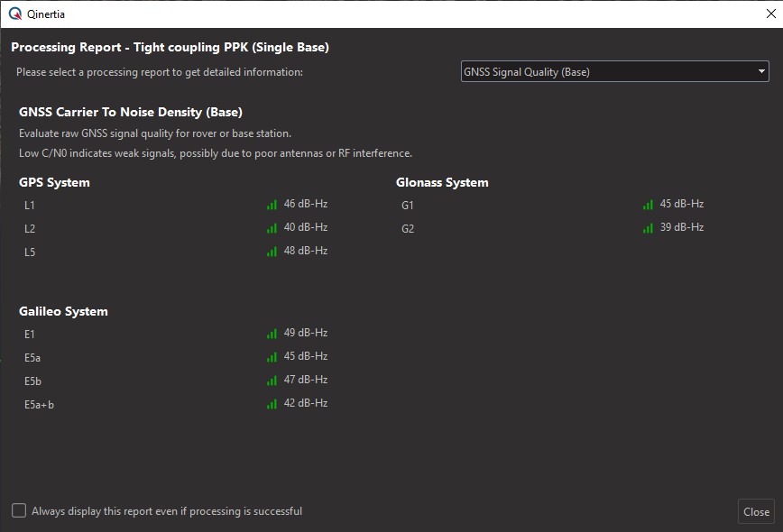Click the Galileo E5b signal strength icon
Screen dimensions: 783x532
272,381
